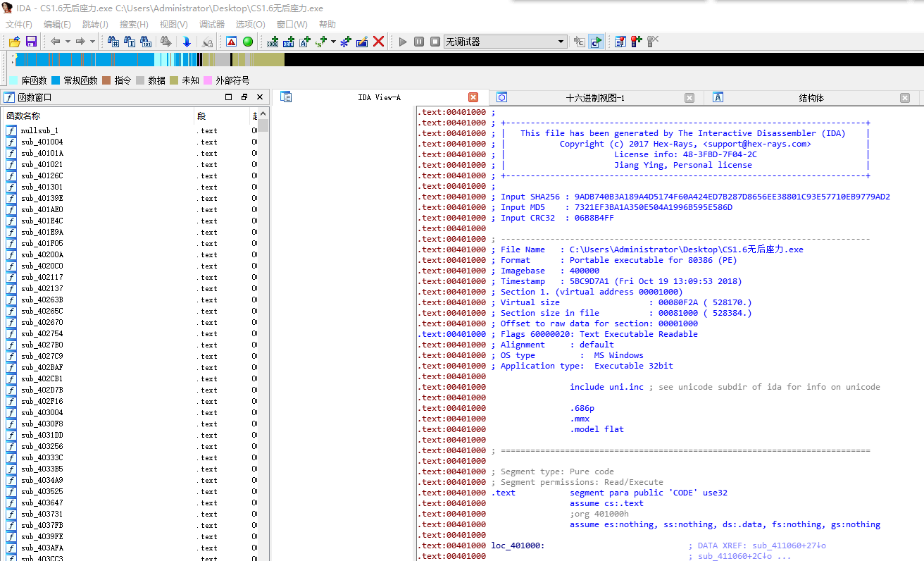Screen dimensions: 924x561
Task: Switch to the 结构体 tab
Action: [x=811, y=98]
